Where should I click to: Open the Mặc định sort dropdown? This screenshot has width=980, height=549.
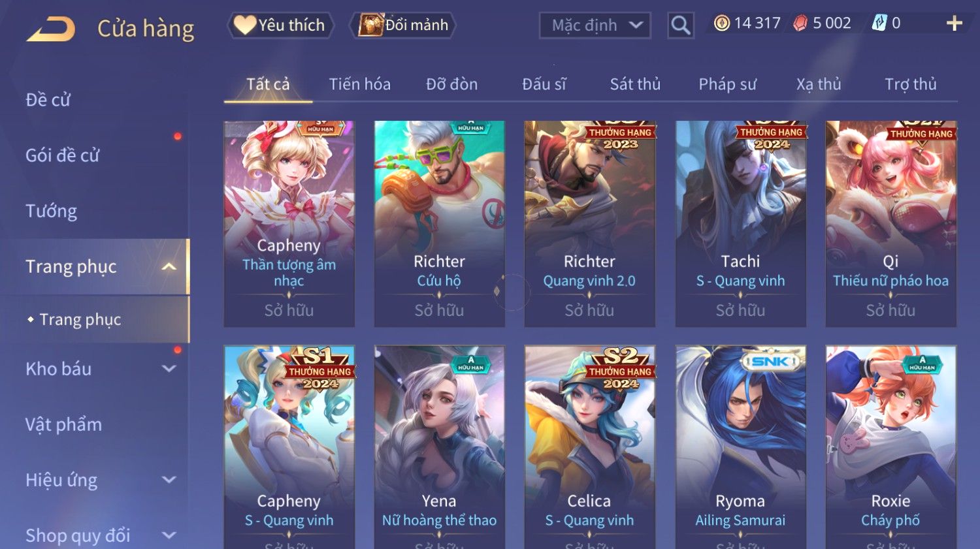pyautogui.click(x=595, y=25)
